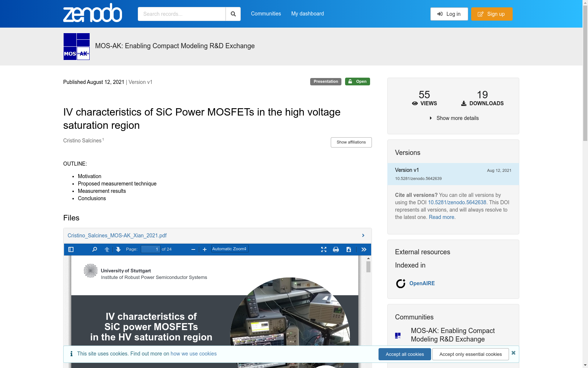Click the Log in button
The height and width of the screenshot is (368, 588).
tap(449, 14)
